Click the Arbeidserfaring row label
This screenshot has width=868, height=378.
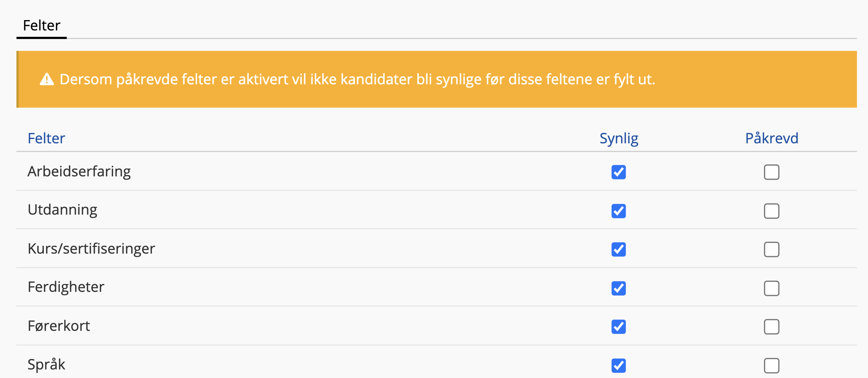[79, 172]
